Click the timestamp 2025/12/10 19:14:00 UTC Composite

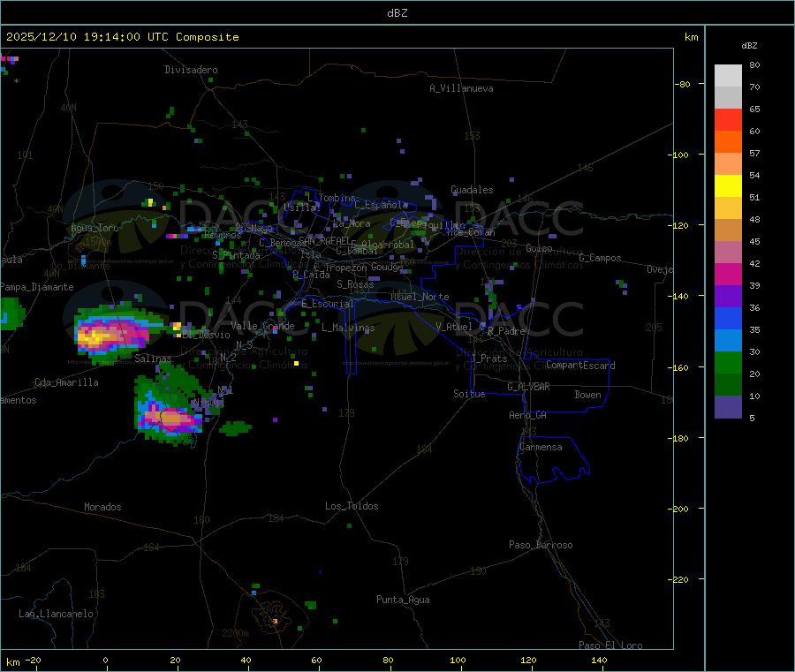[122, 37]
